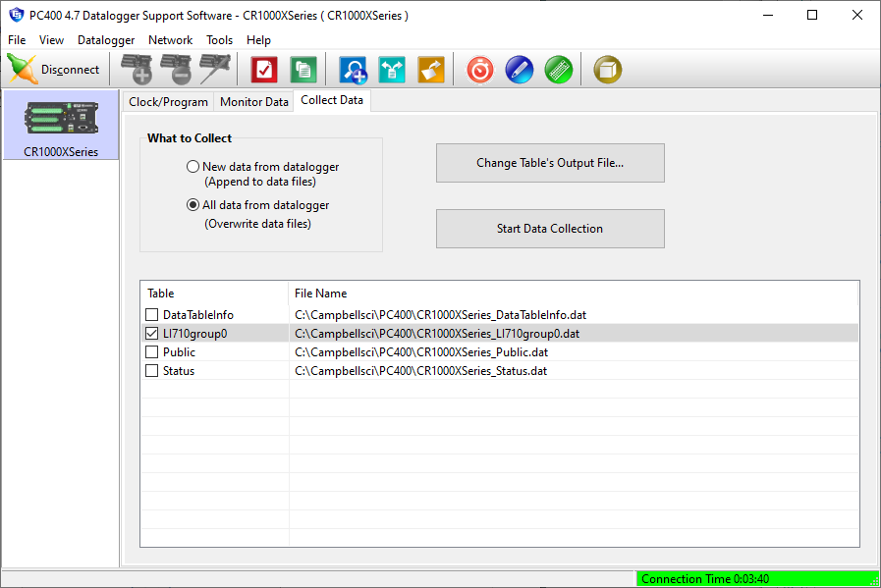Viewport: 881px width, 588px height.
Task: Open the Datalogger menu
Action: tap(105, 40)
